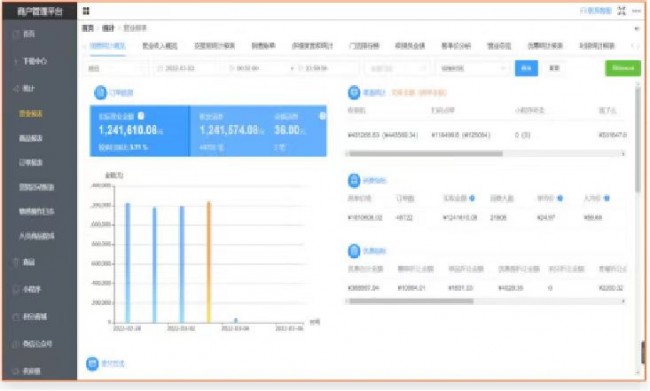Screen dimensions: 650x391
Task: Click the four-squares grid icon in top bar
Action: [86, 11]
